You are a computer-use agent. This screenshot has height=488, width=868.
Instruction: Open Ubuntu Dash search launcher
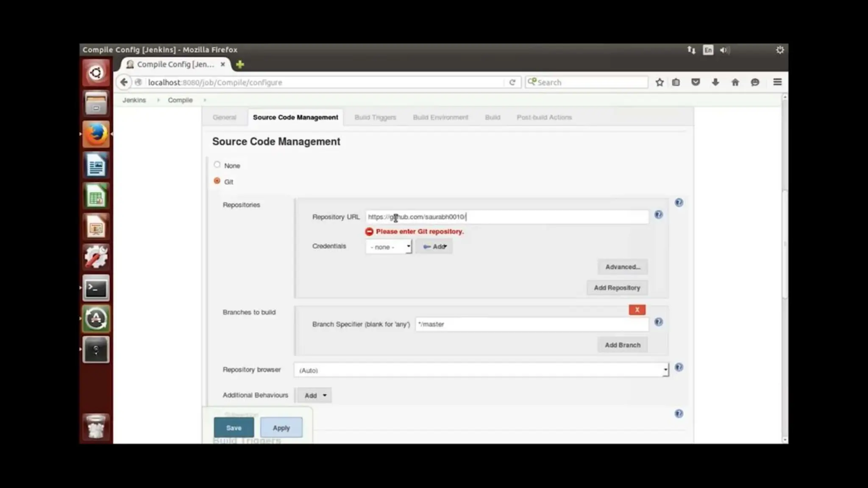click(x=96, y=73)
